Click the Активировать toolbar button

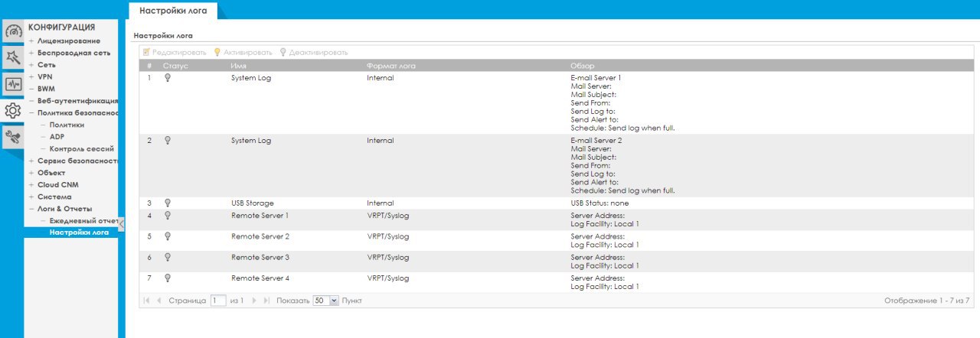click(243, 53)
